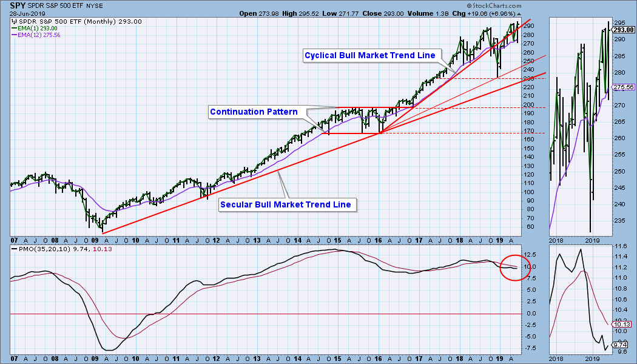Select the Continuation Pattern annotation box
The height and width of the screenshot is (364, 637).
point(254,112)
